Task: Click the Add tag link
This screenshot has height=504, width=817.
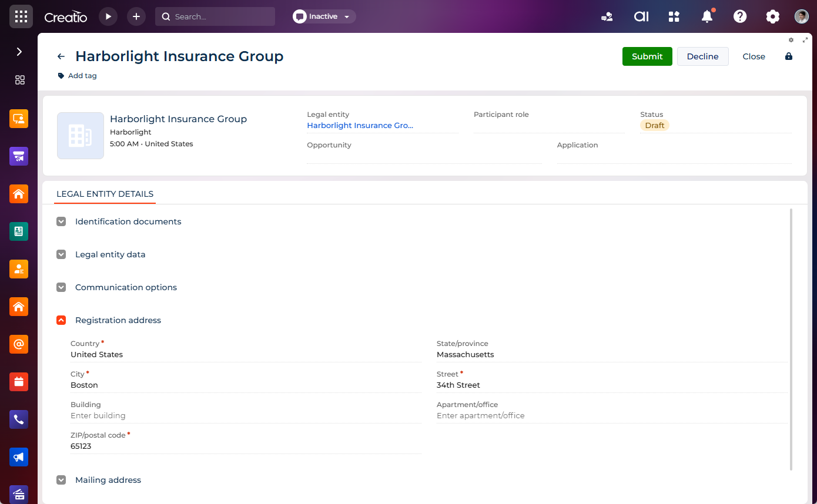Action: [x=77, y=76]
